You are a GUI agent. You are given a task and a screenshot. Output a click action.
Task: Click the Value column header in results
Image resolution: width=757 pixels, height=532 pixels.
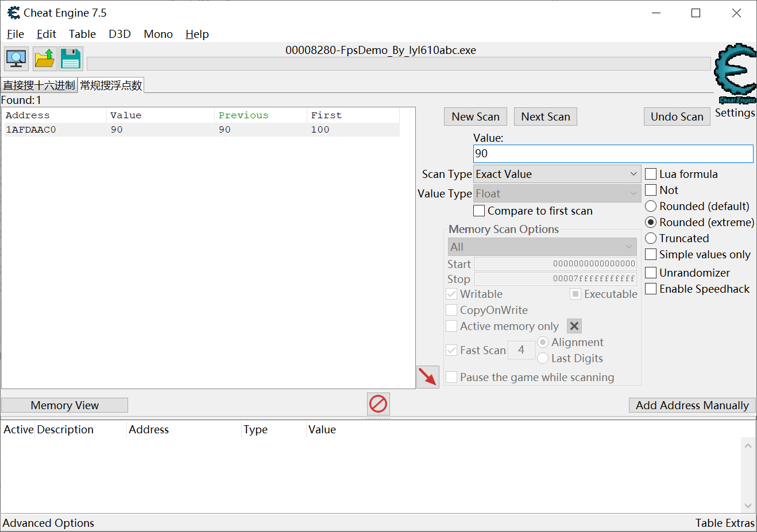tap(160, 115)
